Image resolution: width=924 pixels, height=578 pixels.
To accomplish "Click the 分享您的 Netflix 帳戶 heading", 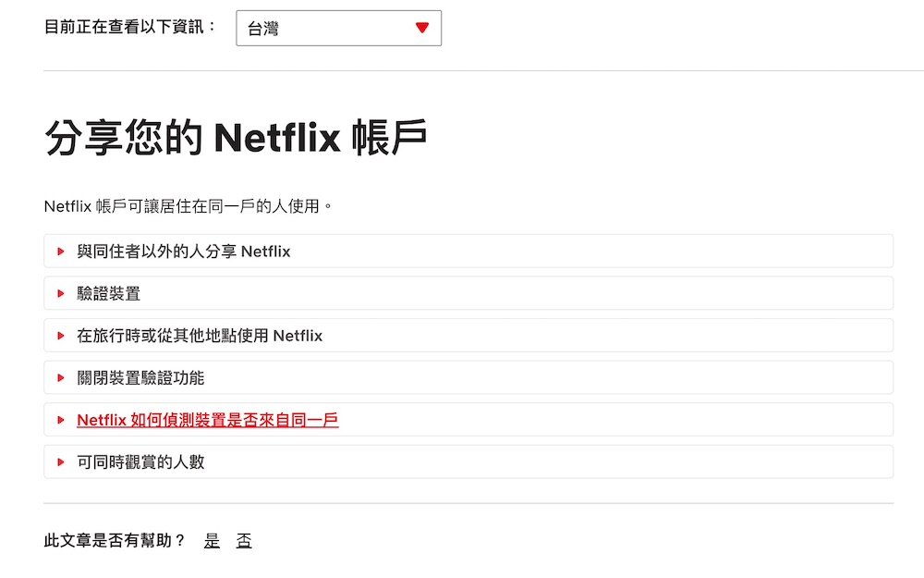I will coord(236,139).
